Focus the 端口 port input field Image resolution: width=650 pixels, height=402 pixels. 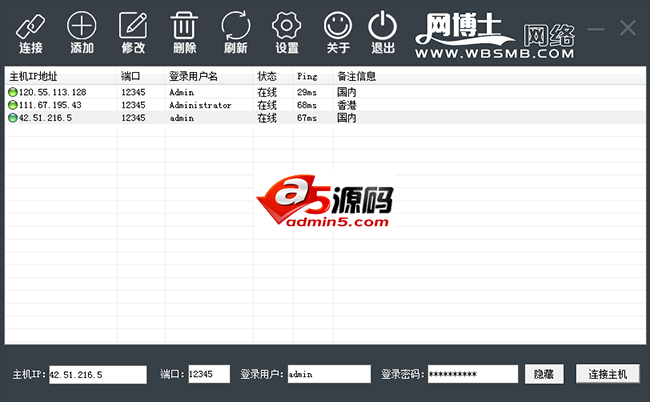pyautogui.click(x=209, y=374)
